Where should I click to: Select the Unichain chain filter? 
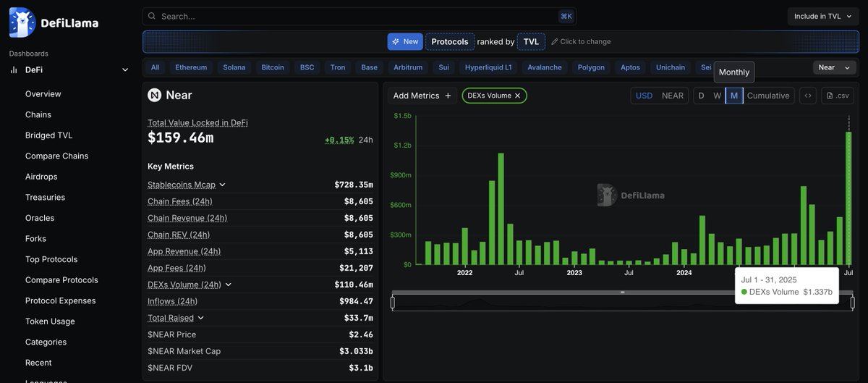[x=671, y=67]
